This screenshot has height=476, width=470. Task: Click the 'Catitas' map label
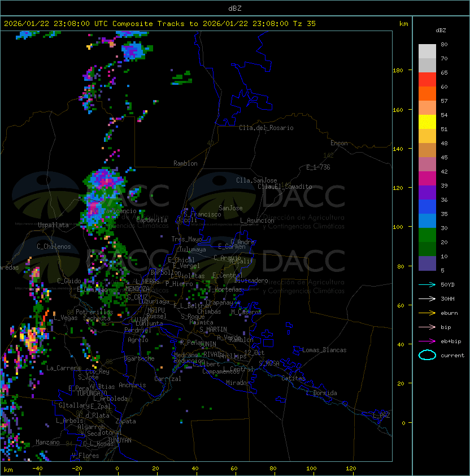tap(293, 378)
